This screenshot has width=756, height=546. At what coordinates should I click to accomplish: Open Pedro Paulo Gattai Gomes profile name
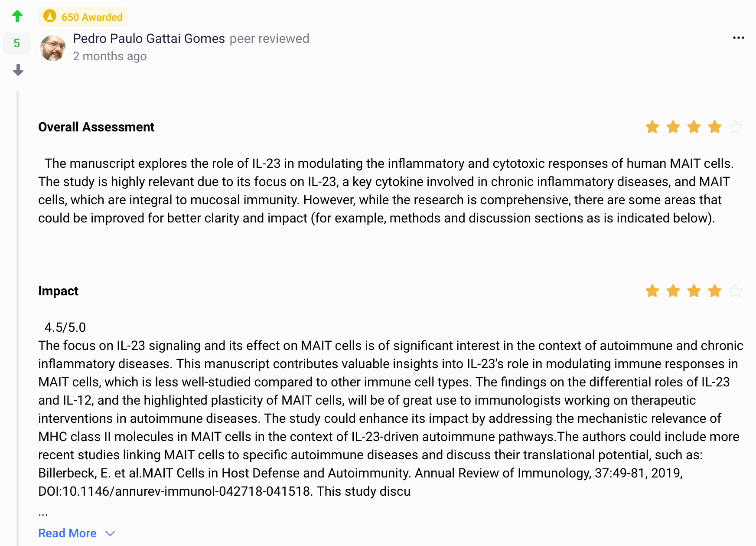tap(149, 39)
